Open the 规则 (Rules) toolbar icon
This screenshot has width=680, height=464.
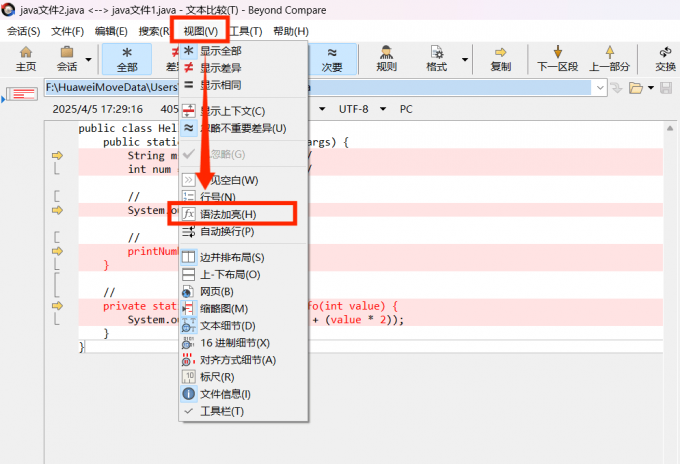[x=386, y=58]
